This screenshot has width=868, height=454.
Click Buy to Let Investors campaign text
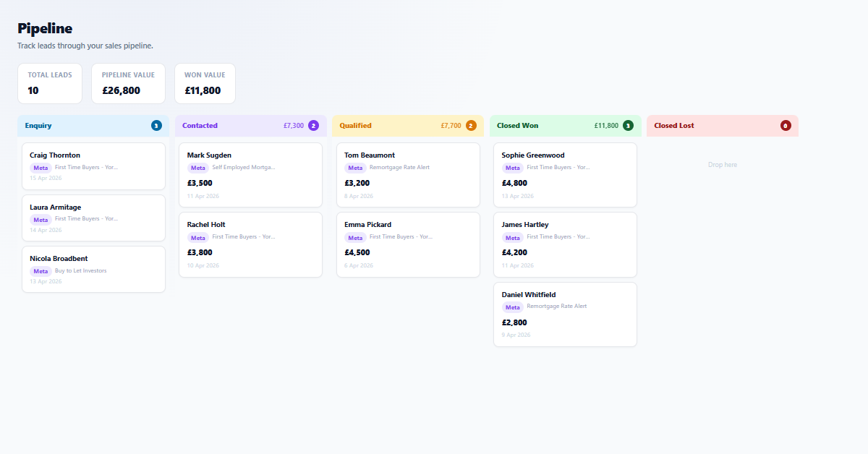[81, 271]
